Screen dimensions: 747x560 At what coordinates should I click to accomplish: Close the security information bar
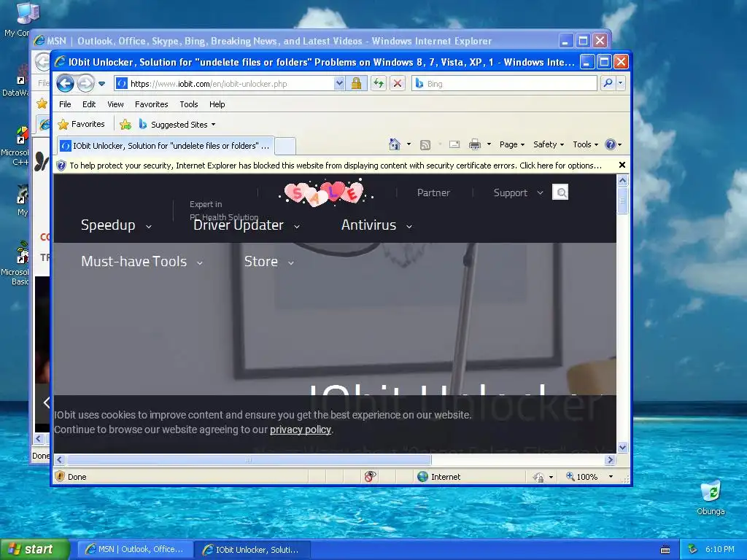pyautogui.click(x=622, y=166)
